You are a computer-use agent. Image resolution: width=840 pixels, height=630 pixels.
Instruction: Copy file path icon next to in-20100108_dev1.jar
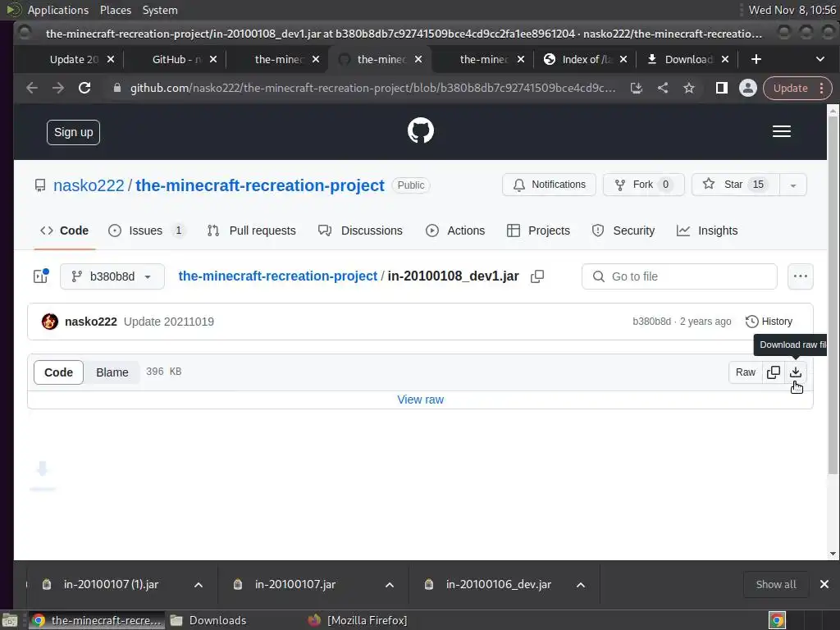[x=536, y=276]
